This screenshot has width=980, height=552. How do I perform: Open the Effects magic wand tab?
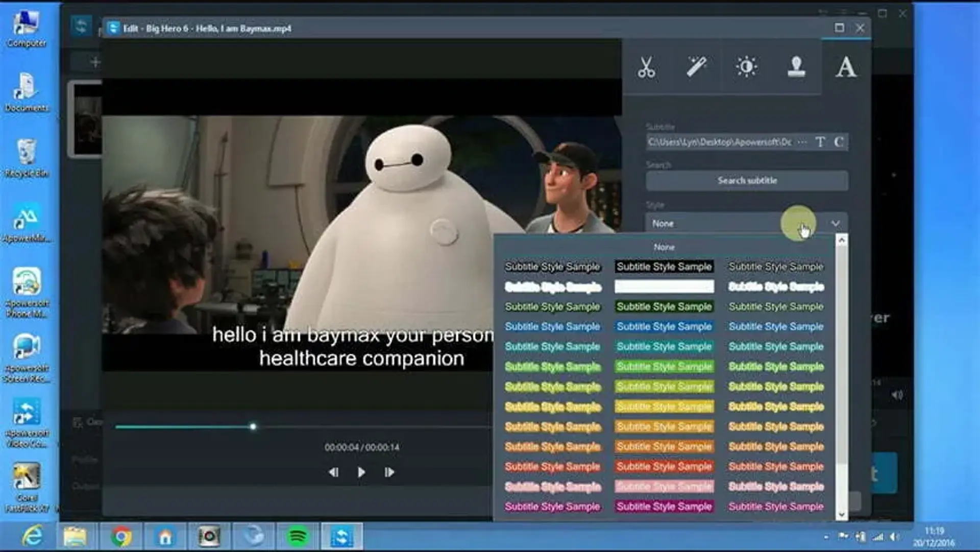tap(696, 67)
